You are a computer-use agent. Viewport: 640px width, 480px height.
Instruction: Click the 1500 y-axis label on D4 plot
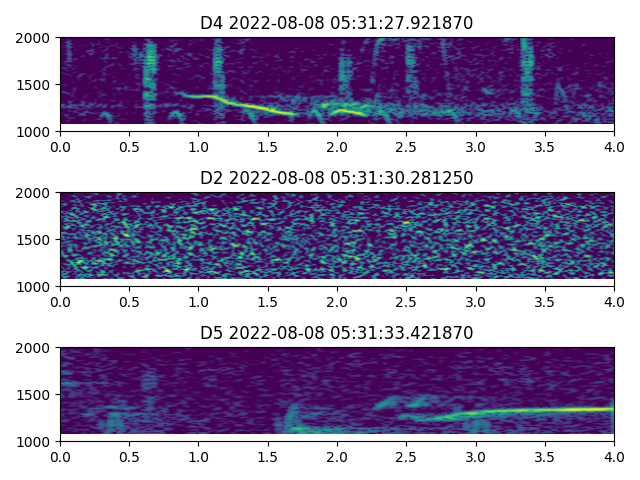pyautogui.click(x=37, y=85)
